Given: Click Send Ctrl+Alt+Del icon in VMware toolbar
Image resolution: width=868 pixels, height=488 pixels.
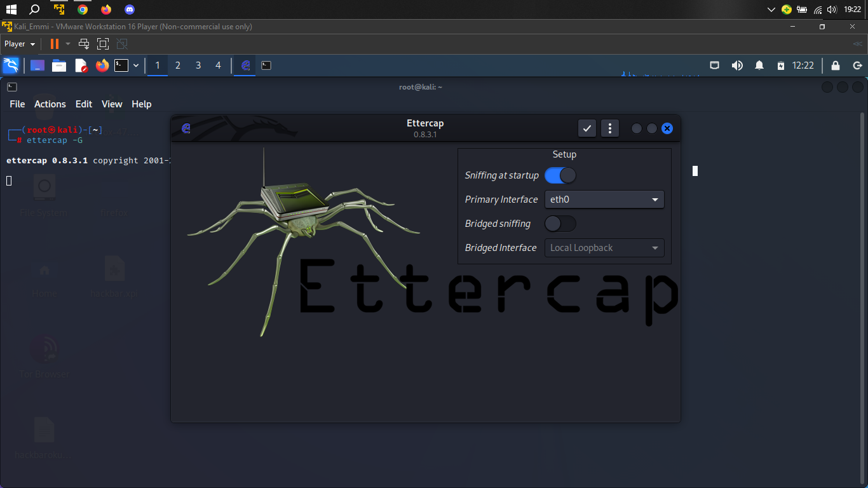Looking at the screenshot, I should click(x=84, y=44).
